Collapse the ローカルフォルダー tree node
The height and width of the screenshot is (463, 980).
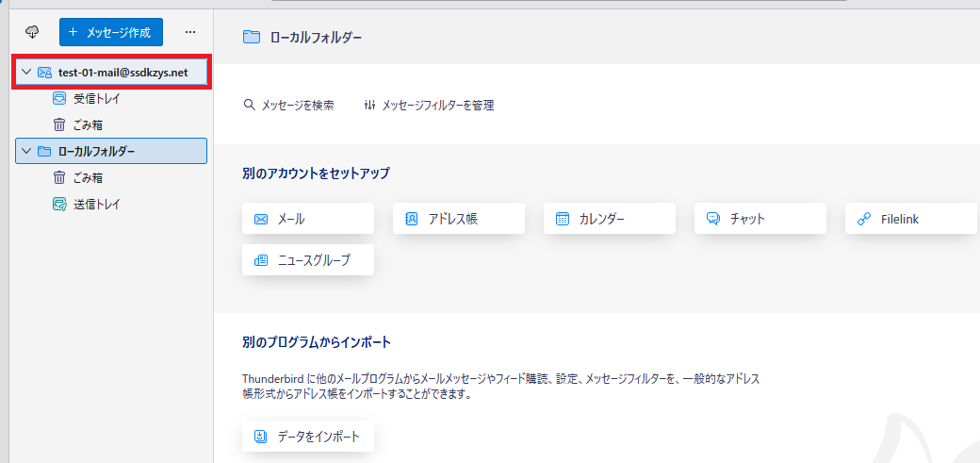[26, 151]
